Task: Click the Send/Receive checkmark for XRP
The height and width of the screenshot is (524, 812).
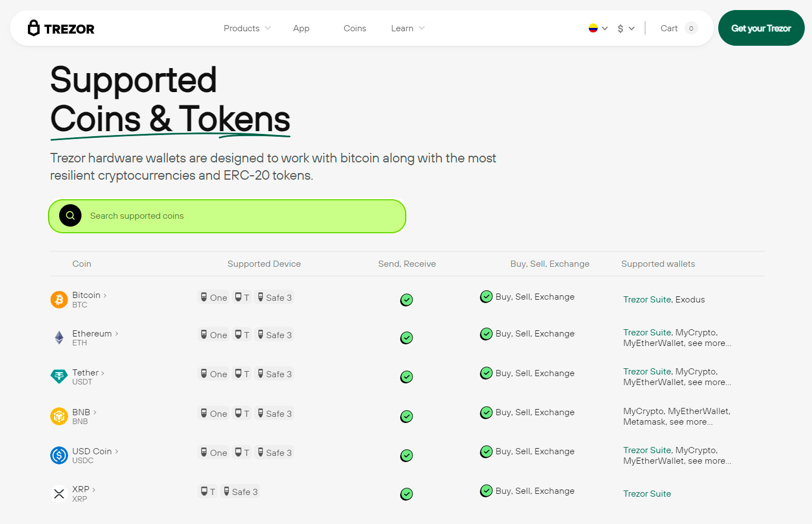Action: pos(406,494)
